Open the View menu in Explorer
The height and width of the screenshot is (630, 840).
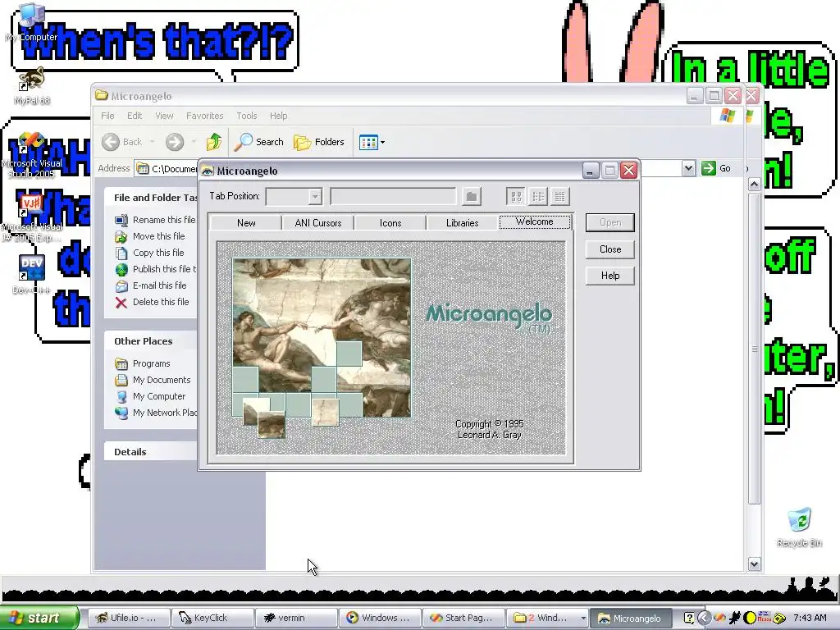164,116
